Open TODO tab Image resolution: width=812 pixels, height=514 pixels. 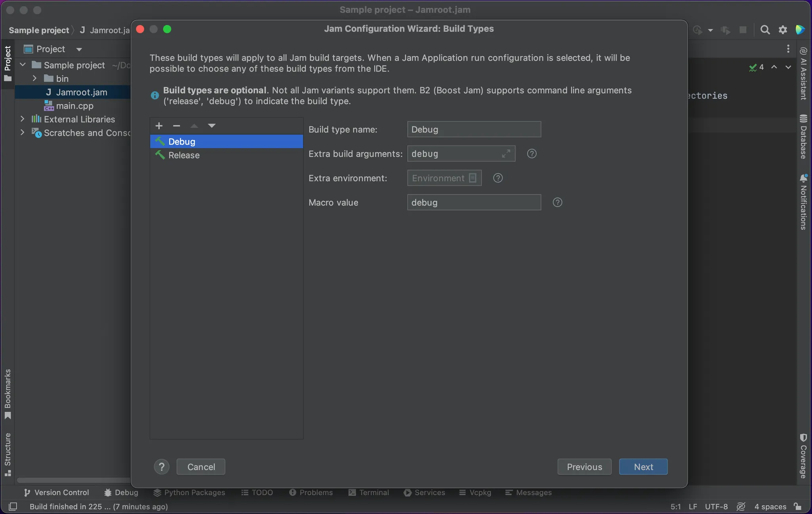[x=257, y=492]
